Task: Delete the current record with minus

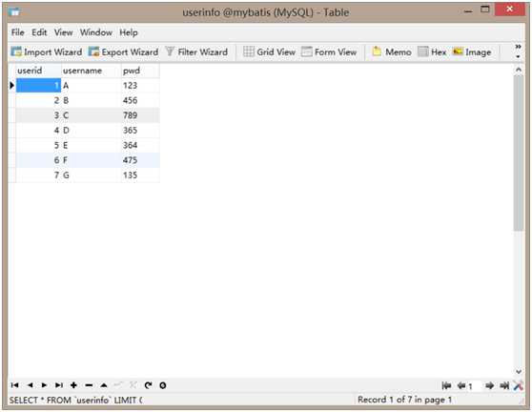Action: point(89,385)
